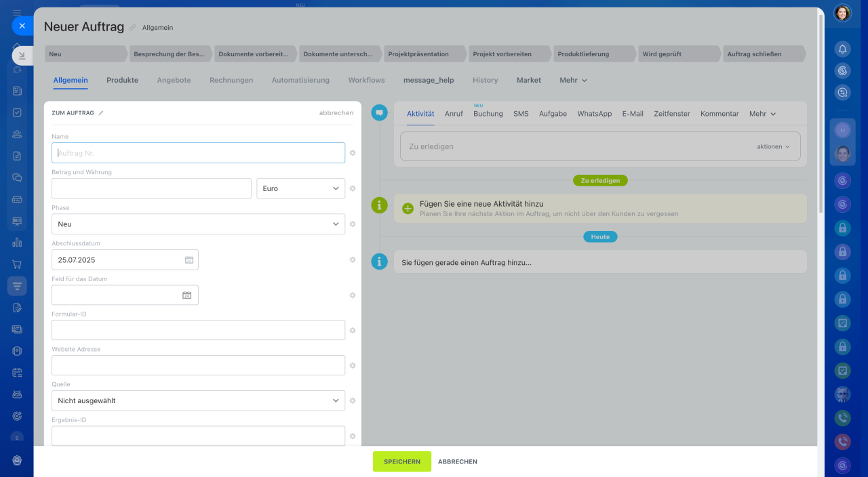Screen dimensions: 868x477
Task: Click into the Website Adresse input field
Action: tap(198, 365)
